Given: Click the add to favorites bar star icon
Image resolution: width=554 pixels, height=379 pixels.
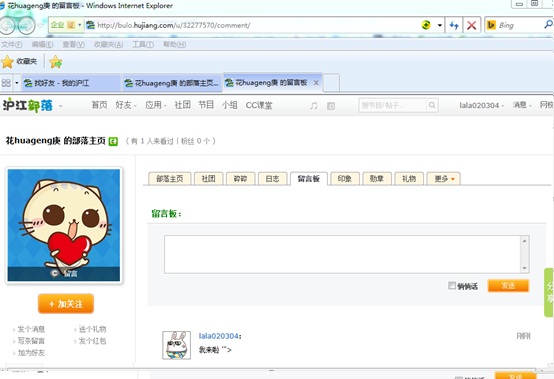Looking at the screenshot, I should click(x=56, y=62).
